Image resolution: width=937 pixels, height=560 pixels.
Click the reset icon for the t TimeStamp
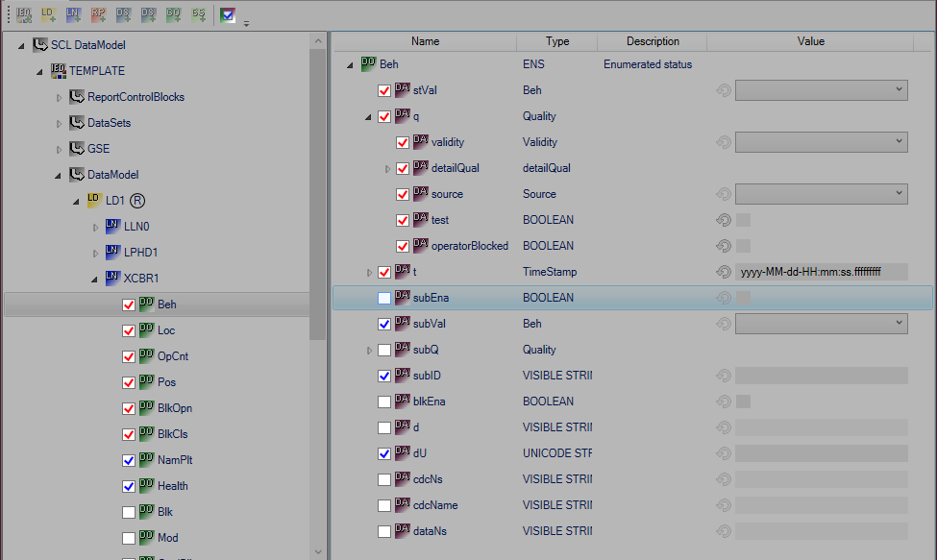723,272
